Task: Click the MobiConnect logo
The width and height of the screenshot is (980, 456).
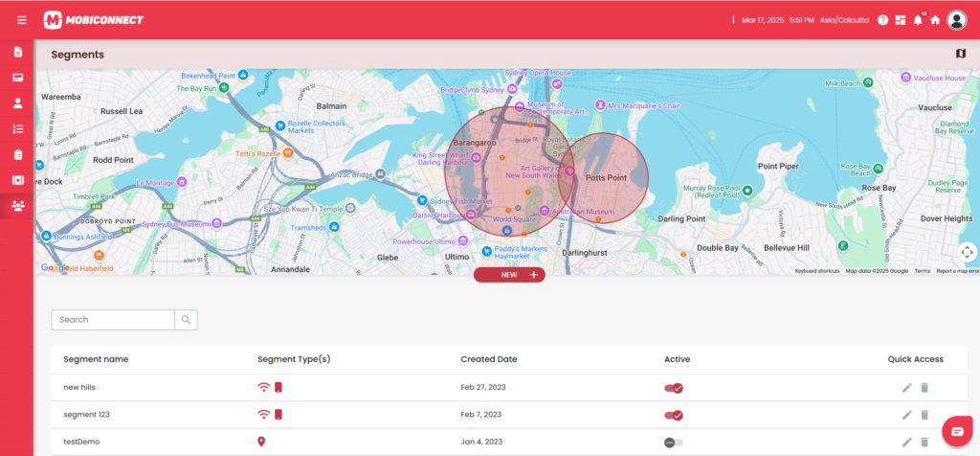Action: tap(94, 20)
